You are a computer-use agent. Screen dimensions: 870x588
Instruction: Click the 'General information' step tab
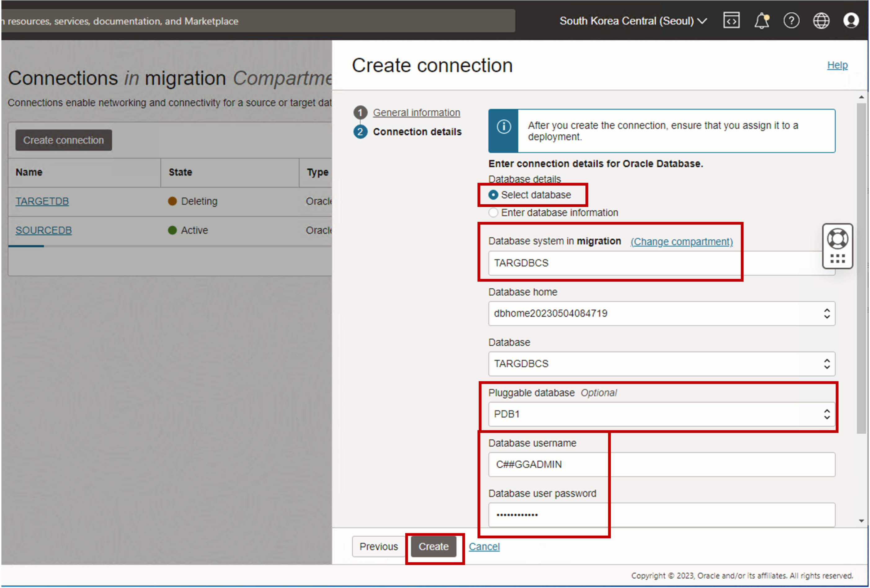(x=416, y=113)
